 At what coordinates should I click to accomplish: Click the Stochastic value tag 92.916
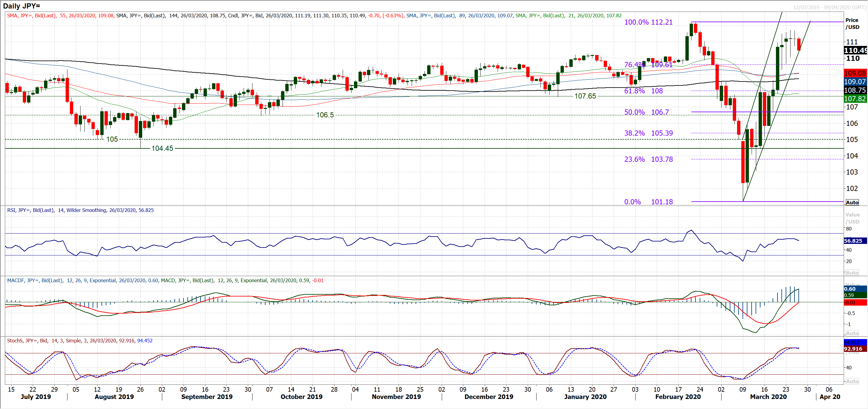(855, 349)
